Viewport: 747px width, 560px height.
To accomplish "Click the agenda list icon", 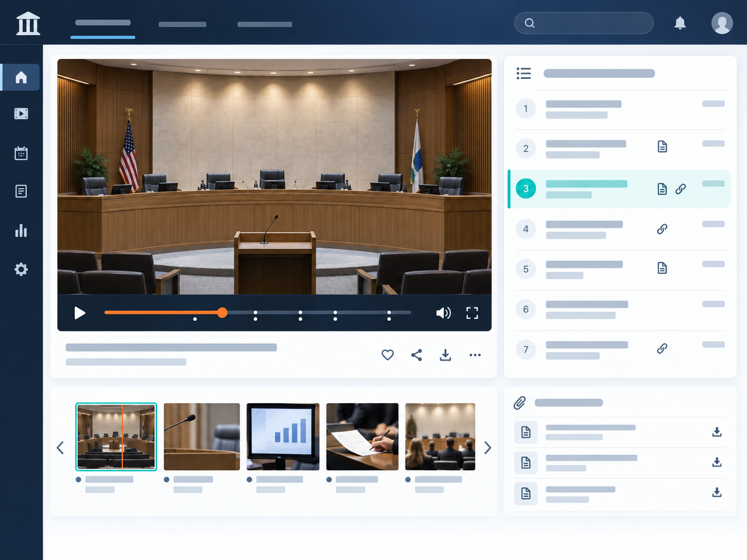I will point(524,73).
